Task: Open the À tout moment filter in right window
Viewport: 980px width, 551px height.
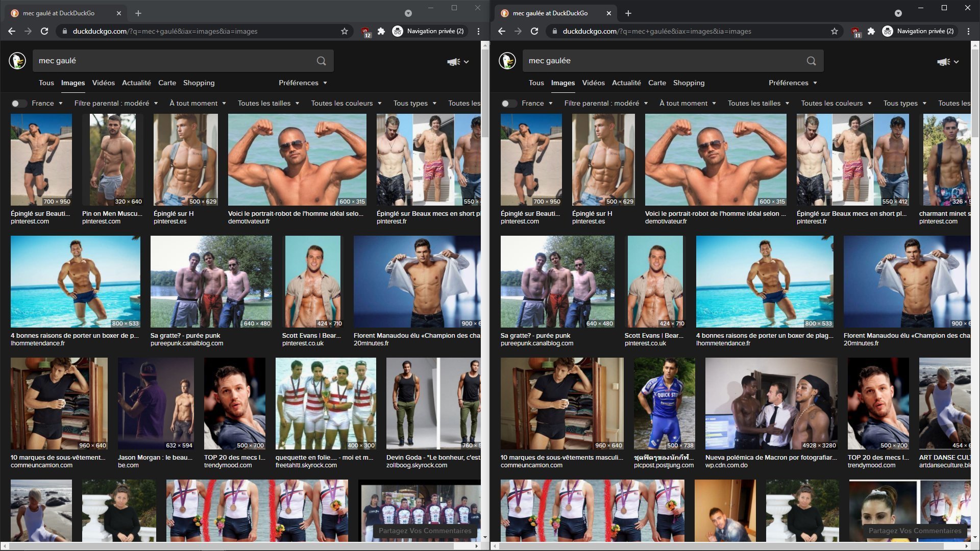Action: [687, 103]
